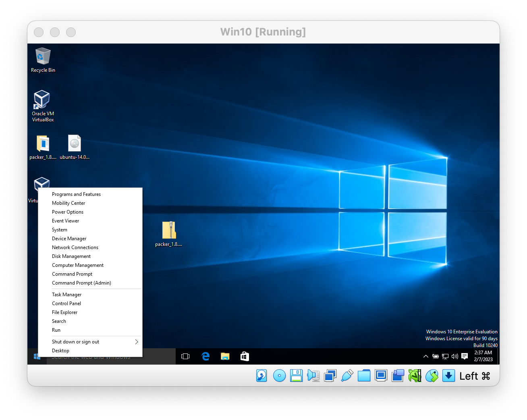Viewport: 527px width, 420px height.
Task: Click the VirtualBox hard disk activity icon
Action: pos(261,376)
